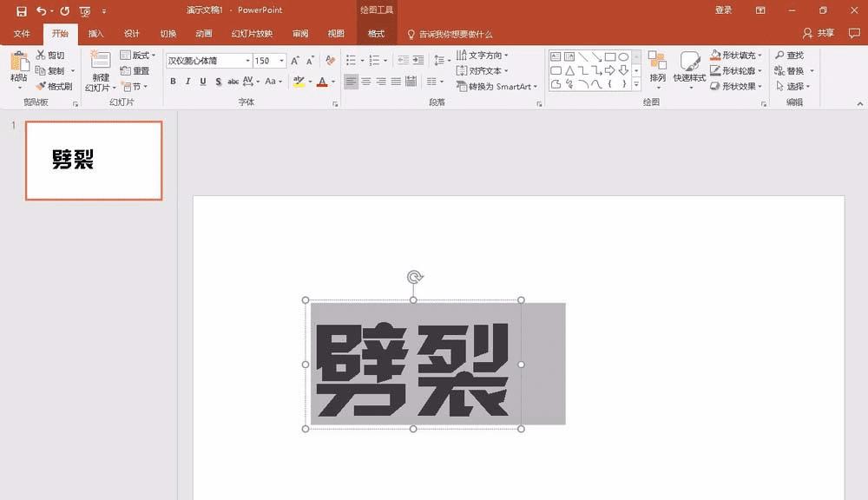Image resolution: width=868 pixels, height=500 pixels.
Task: Switch to the Animations (动画) tab
Action: (x=204, y=34)
